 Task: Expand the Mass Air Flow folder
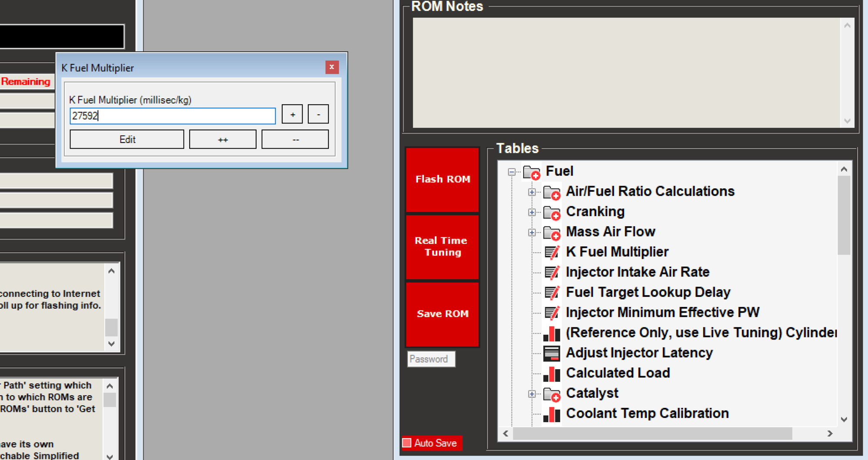pos(531,232)
